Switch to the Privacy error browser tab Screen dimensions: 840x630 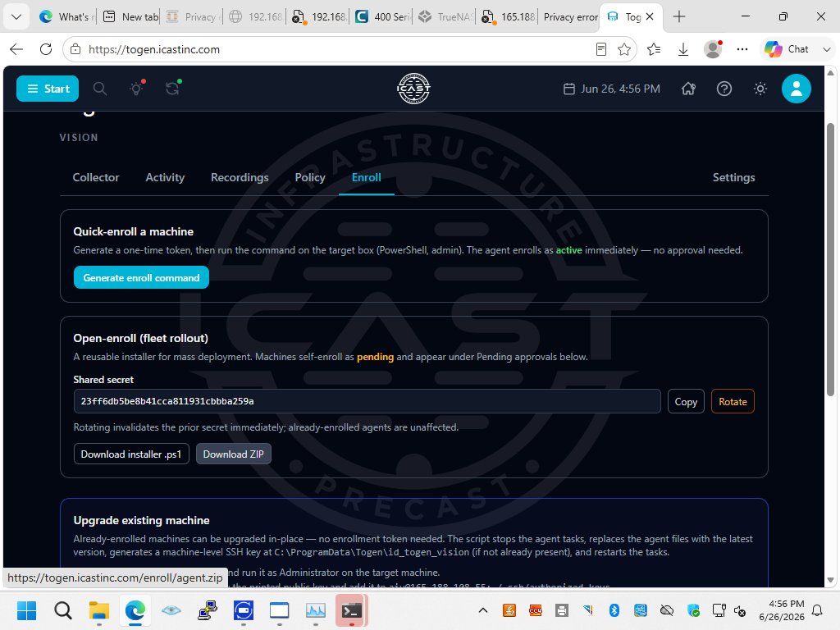pos(570,16)
